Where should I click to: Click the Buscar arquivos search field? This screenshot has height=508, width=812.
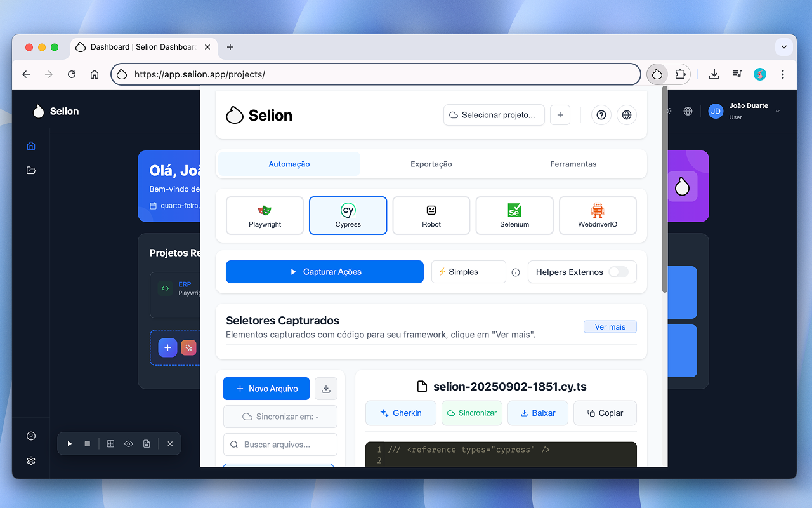[x=280, y=444]
